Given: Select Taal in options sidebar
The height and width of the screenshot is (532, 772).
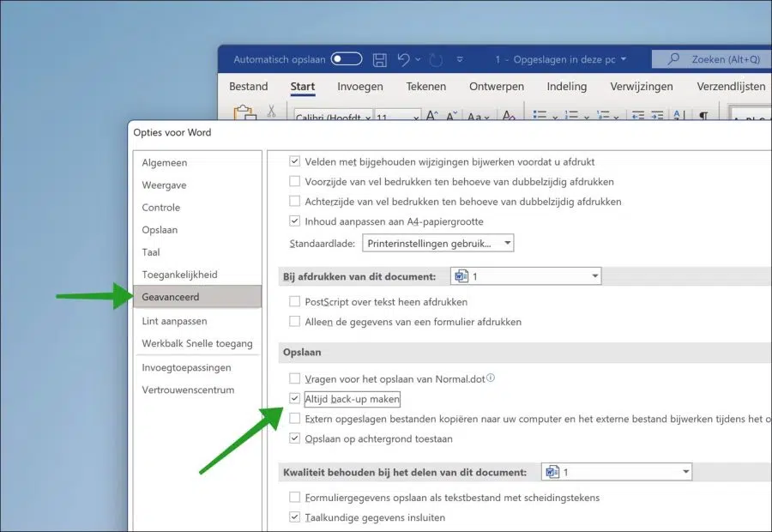Looking at the screenshot, I should (197, 252).
